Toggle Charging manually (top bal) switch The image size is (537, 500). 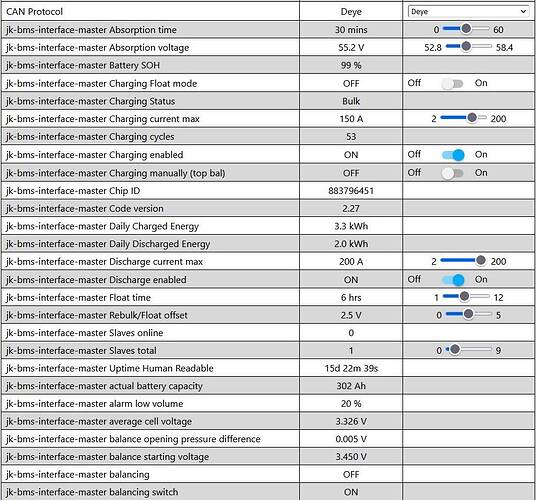click(452, 173)
